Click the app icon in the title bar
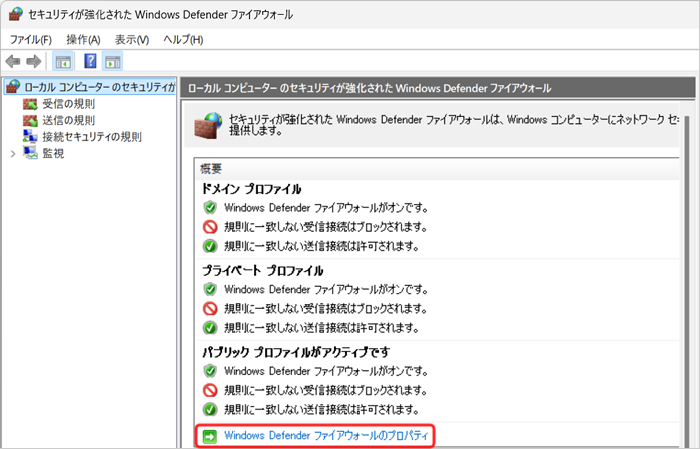This screenshot has height=449, width=700. click(x=16, y=17)
